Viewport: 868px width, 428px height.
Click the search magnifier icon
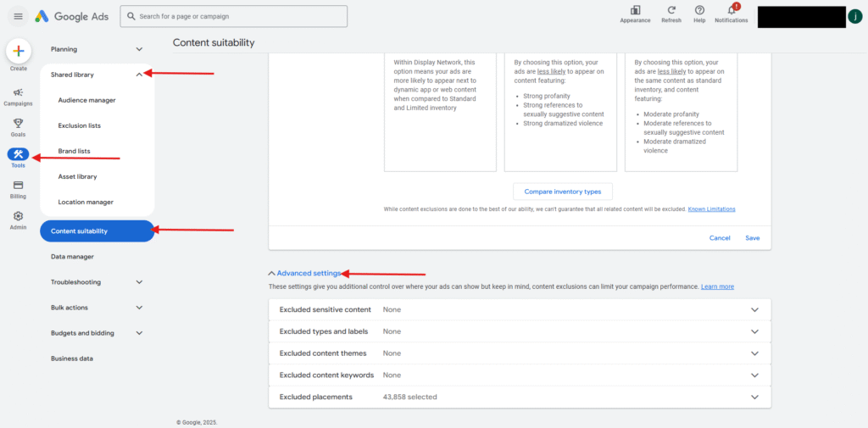click(x=131, y=17)
